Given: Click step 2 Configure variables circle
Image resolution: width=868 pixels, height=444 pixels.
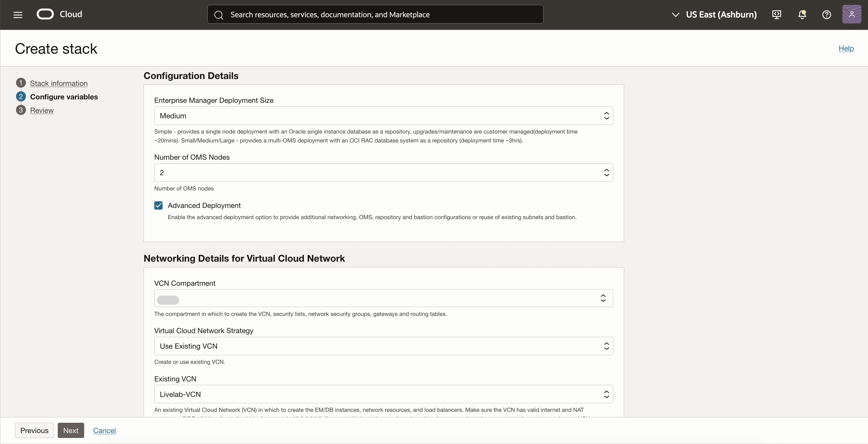Looking at the screenshot, I should tap(21, 97).
